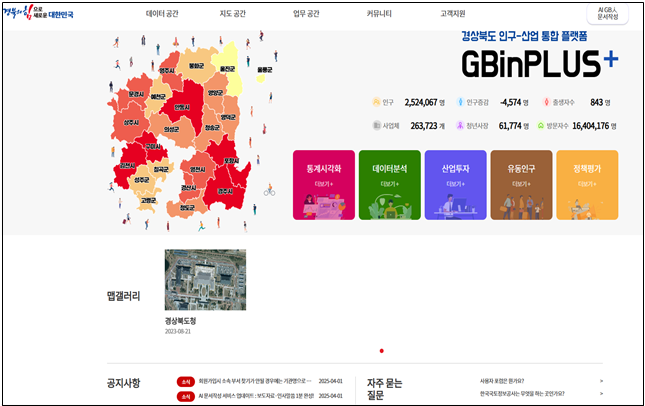Open the 고객지원 menu
The width and height of the screenshot is (645, 406).
[x=452, y=15]
